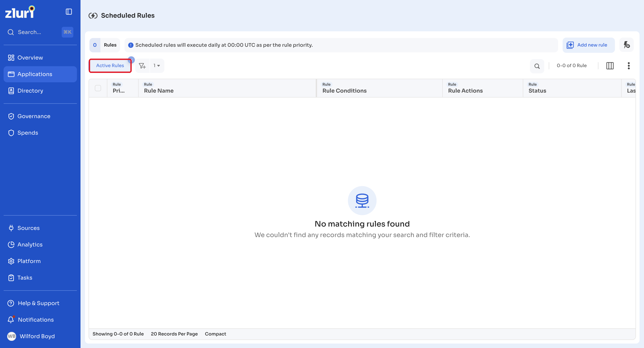This screenshot has height=348, width=644.
Task: Click Rule Priority column header
Action: [x=123, y=88]
